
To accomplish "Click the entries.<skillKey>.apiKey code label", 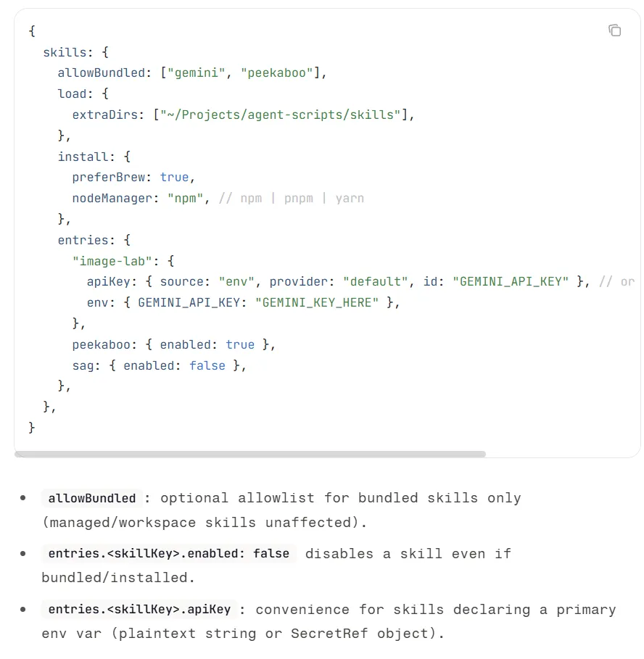I will coord(139,610).
